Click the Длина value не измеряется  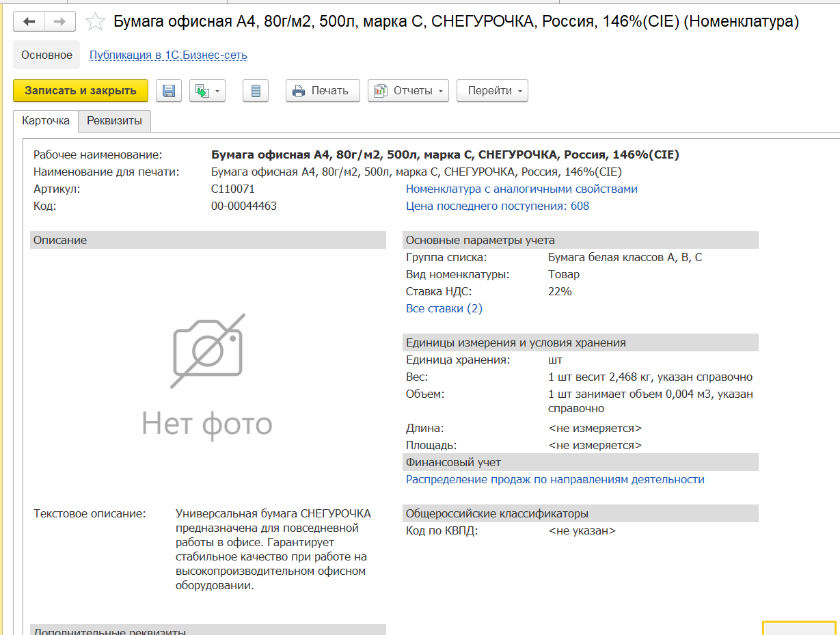[x=595, y=428]
